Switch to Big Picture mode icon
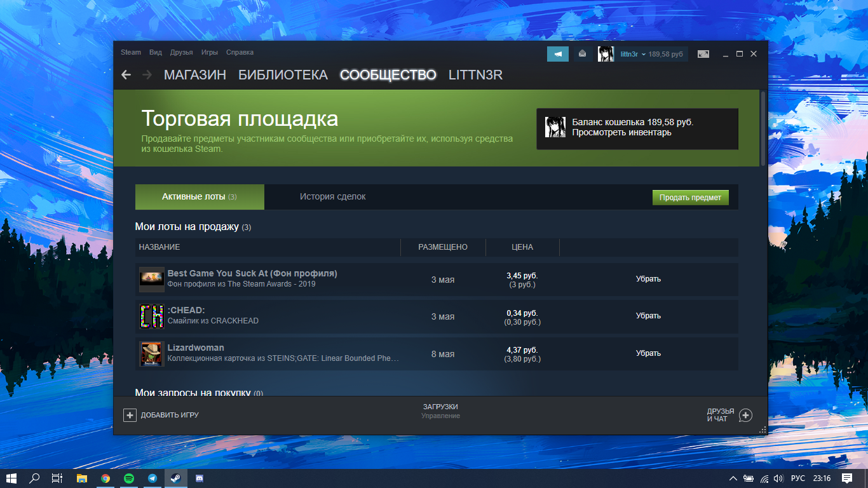This screenshot has height=488, width=868. click(x=703, y=54)
